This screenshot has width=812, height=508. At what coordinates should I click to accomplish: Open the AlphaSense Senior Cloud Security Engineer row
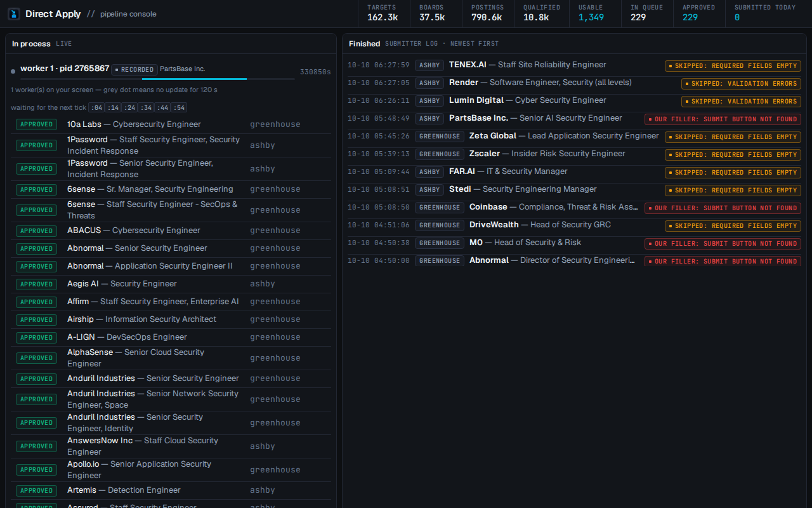pyautogui.click(x=171, y=358)
